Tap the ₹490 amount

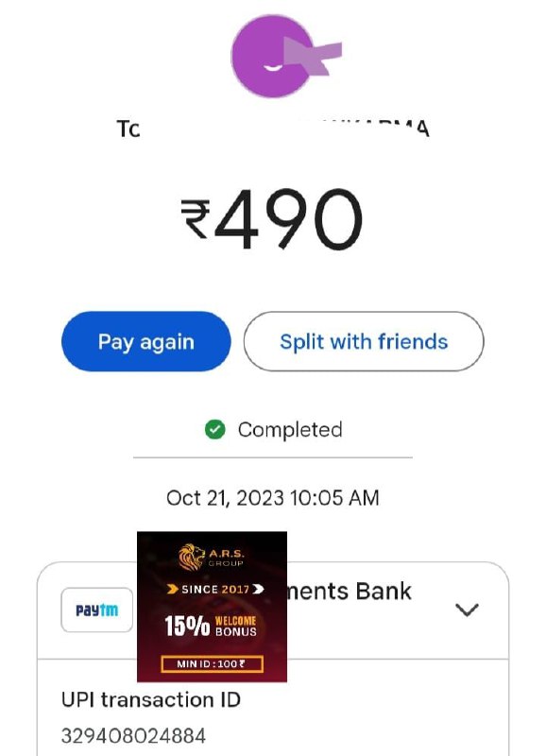point(271,219)
